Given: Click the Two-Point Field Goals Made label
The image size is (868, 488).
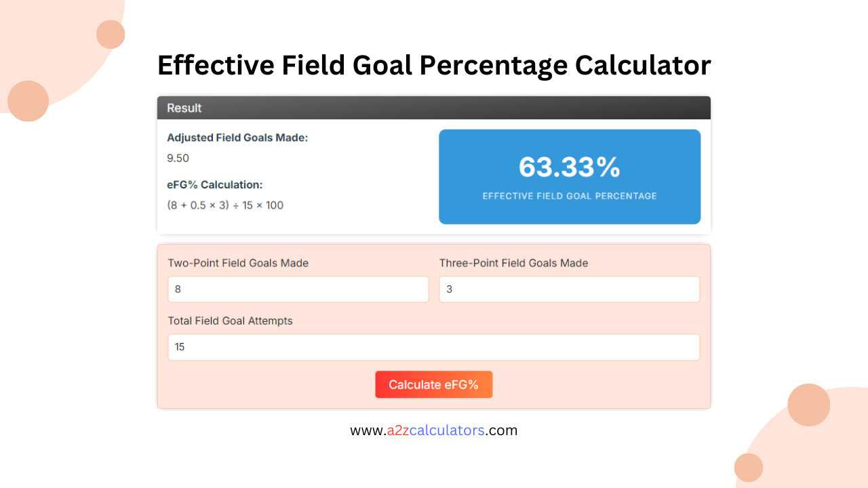Looking at the screenshot, I should [x=238, y=263].
